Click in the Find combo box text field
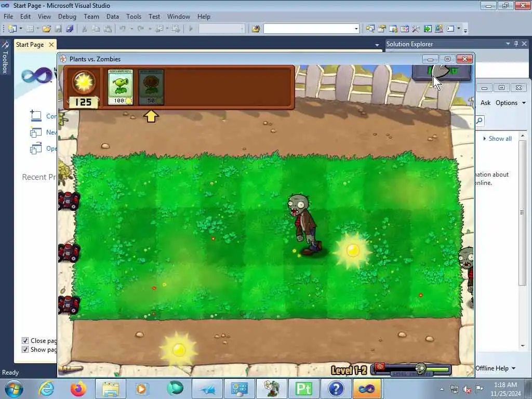Screen dimensions: 532x399 pyautogui.click(x=308, y=29)
